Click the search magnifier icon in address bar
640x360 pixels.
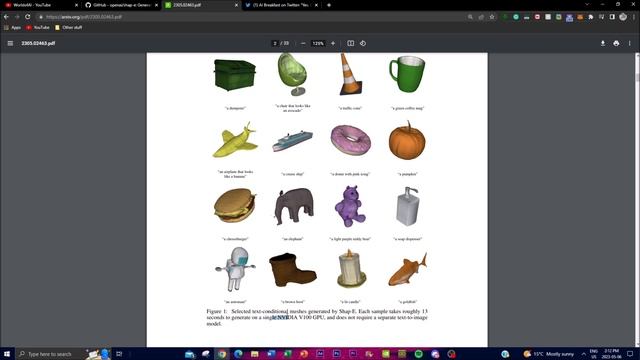pyautogui.click(x=470, y=17)
